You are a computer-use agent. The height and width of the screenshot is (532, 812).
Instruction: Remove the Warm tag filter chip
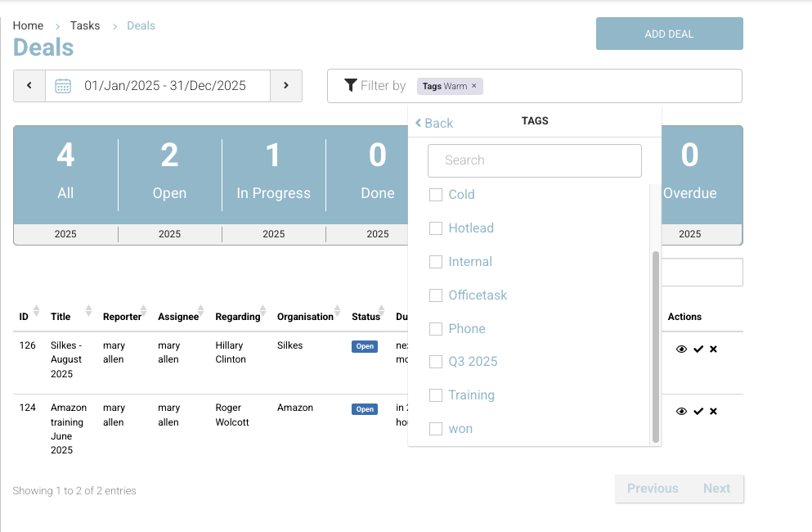pyautogui.click(x=474, y=86)
